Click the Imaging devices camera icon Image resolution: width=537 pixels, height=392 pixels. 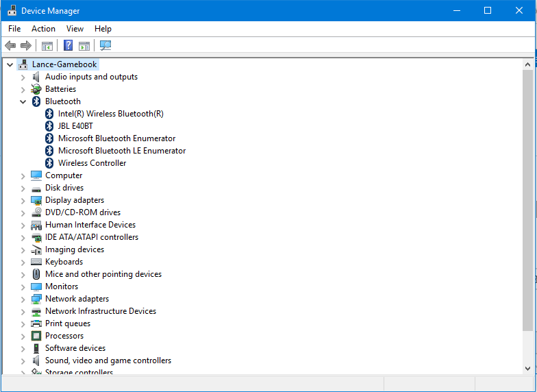click(x=36, y=249)
